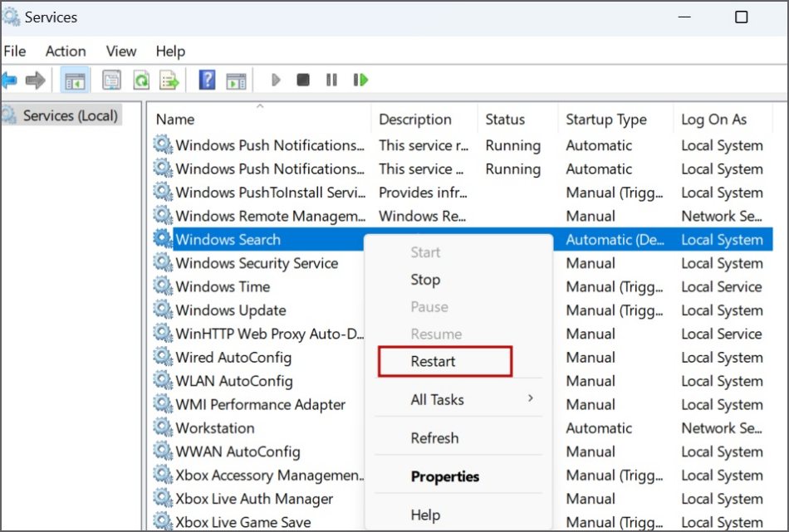Open the View menu
789x532 pixels.
coord(120,51)
